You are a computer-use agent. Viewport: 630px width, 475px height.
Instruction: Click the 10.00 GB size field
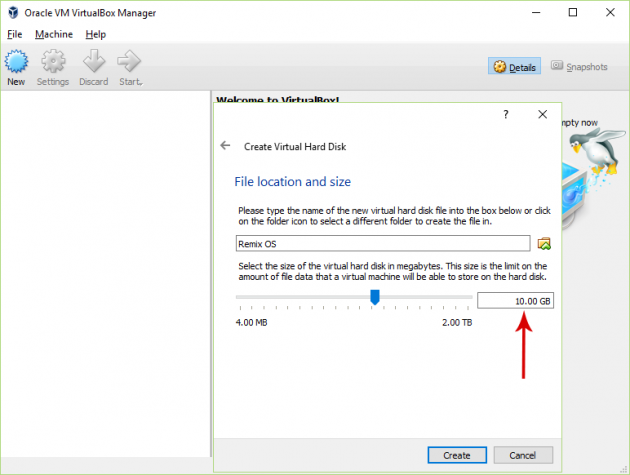click(x=516, y=301)
